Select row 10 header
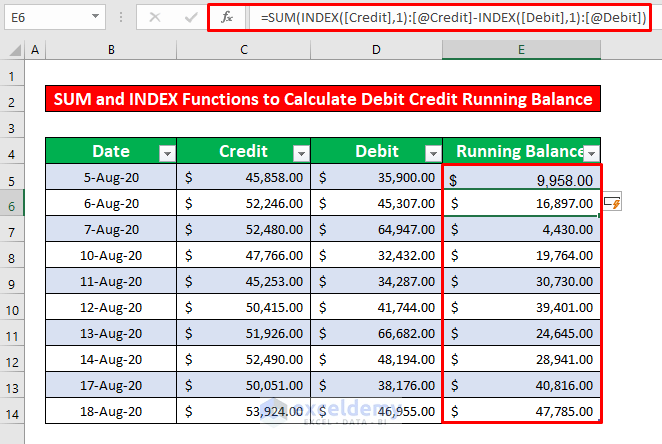 (x=12, y=311)
